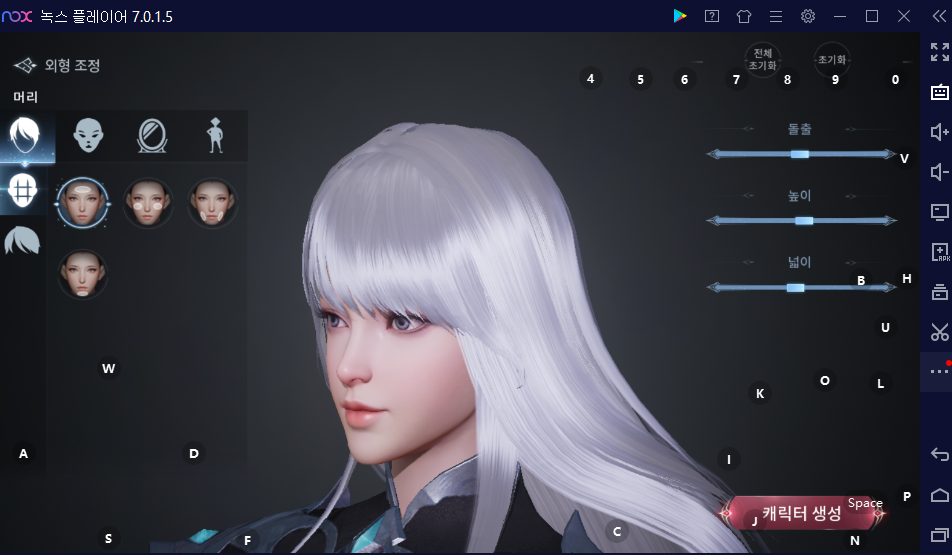The height and width of the screenshot is (555, 952).
Task: Decrease 돌출 with left arrow
Action: 713,154
